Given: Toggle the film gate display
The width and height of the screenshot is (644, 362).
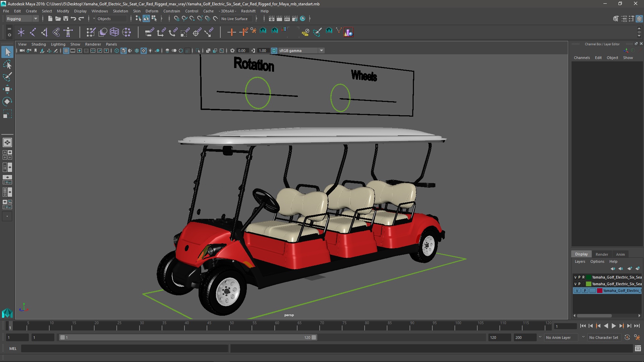Looking at the screenshot, I should pos(73,51).
